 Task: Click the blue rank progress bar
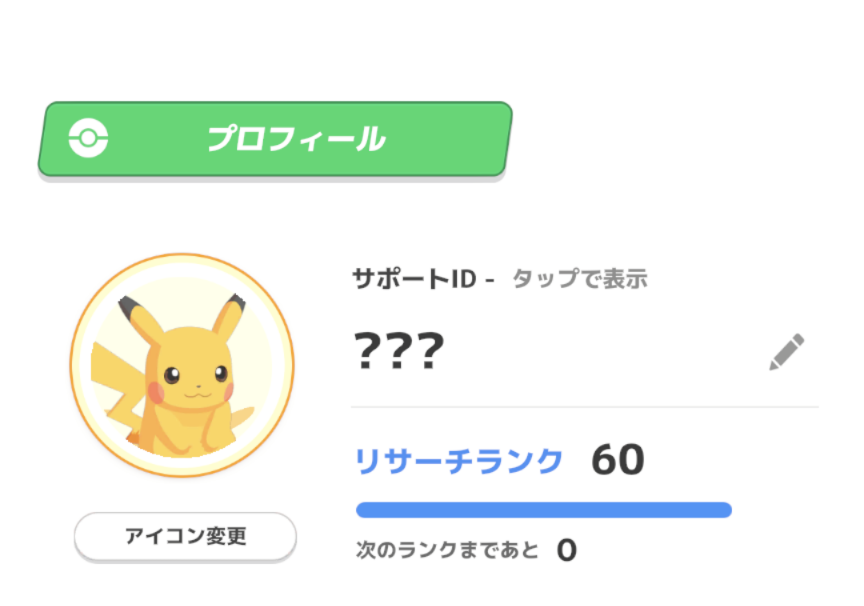tap(544, 510)
